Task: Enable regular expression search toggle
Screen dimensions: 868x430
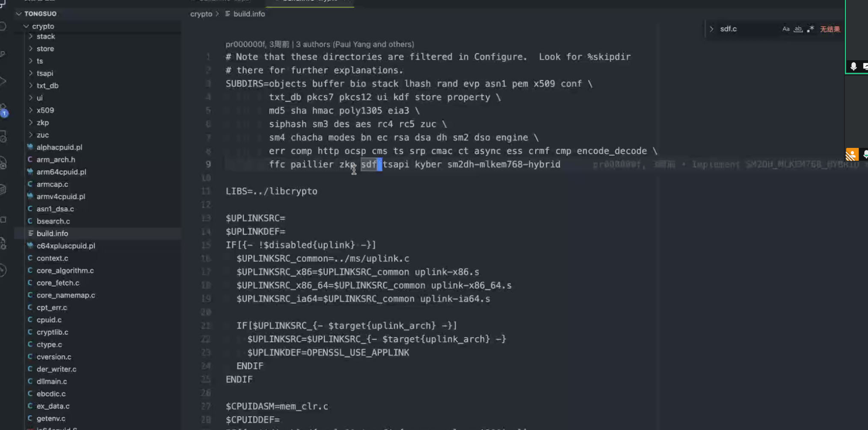Action: [x=810, y=29]
